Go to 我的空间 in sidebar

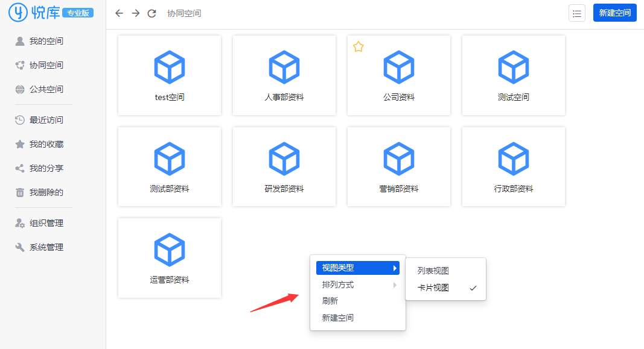coord(46,41)
